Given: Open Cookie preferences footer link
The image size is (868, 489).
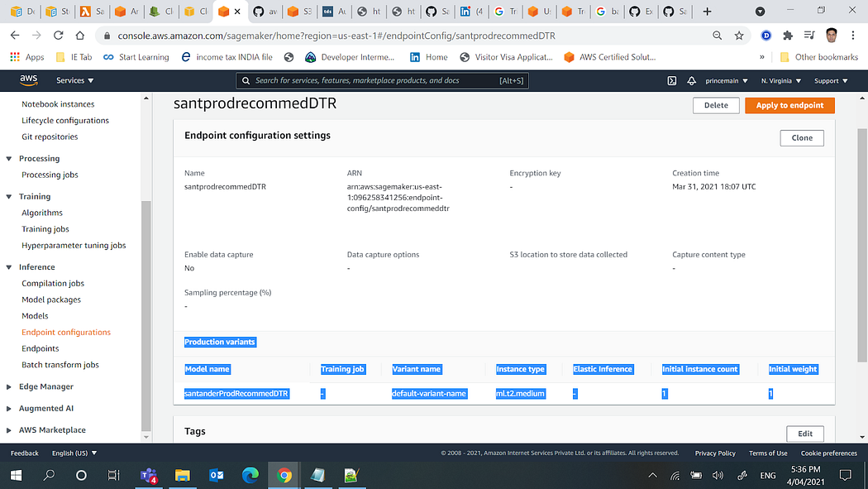Looking at the screenshot, I should tap(828, 453).
